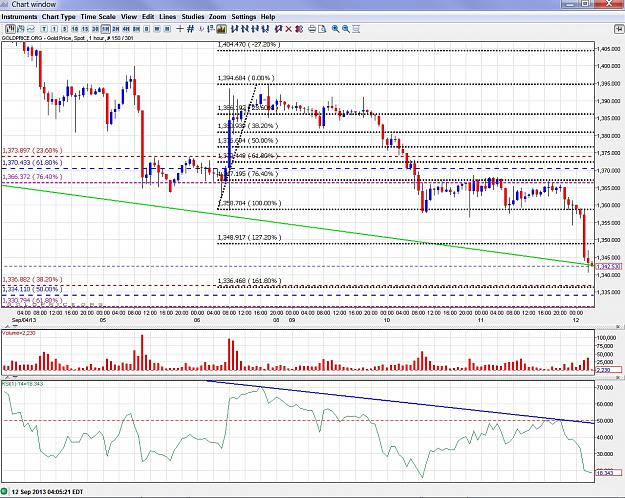This screenshot has height=498, width=625.
Task: Expand the Studies menu
Action: click(x=193, y=17)
